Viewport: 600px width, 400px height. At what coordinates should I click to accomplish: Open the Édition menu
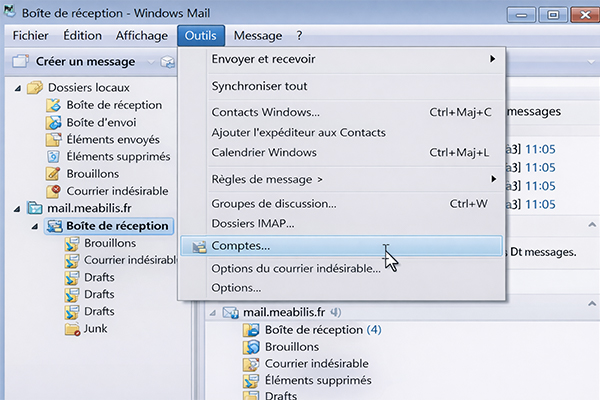click(x=82, y=36)
